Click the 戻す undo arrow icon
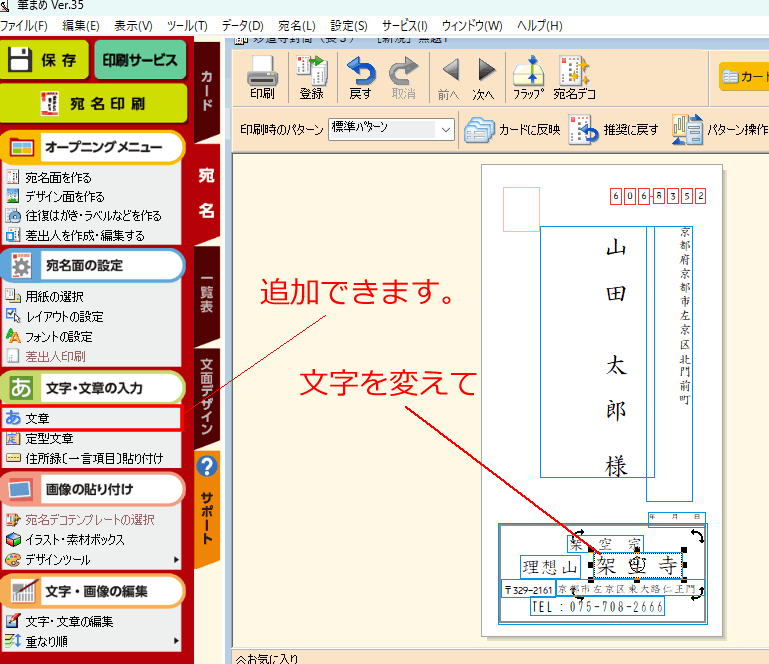The image size is (769, 664). pyautogui.click(x=360, y=78)
